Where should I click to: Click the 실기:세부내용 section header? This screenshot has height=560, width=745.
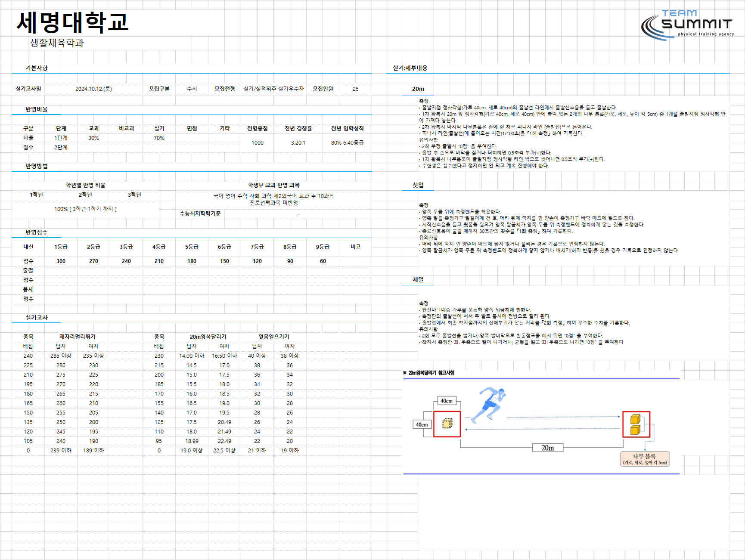click(410, 68)
